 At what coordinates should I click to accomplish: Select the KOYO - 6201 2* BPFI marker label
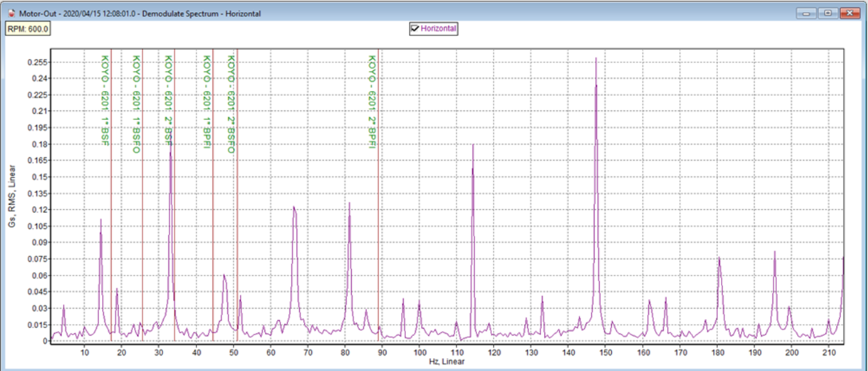point(372,102)
